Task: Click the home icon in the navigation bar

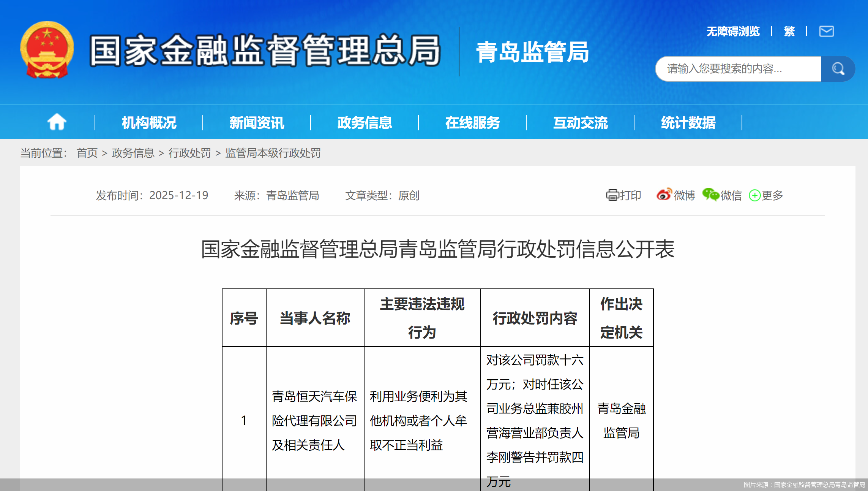Action: (56, 122)
